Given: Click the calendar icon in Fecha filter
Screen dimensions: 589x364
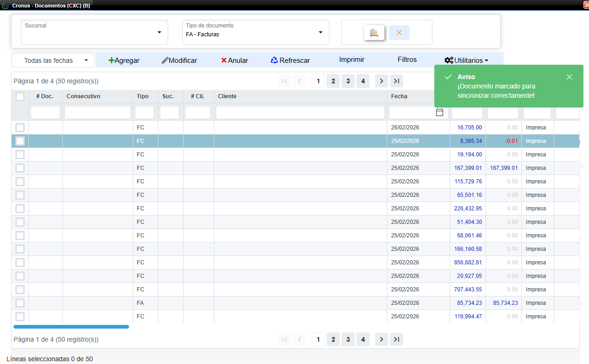Looking at the screenshot, I should (x=439, y=112).
